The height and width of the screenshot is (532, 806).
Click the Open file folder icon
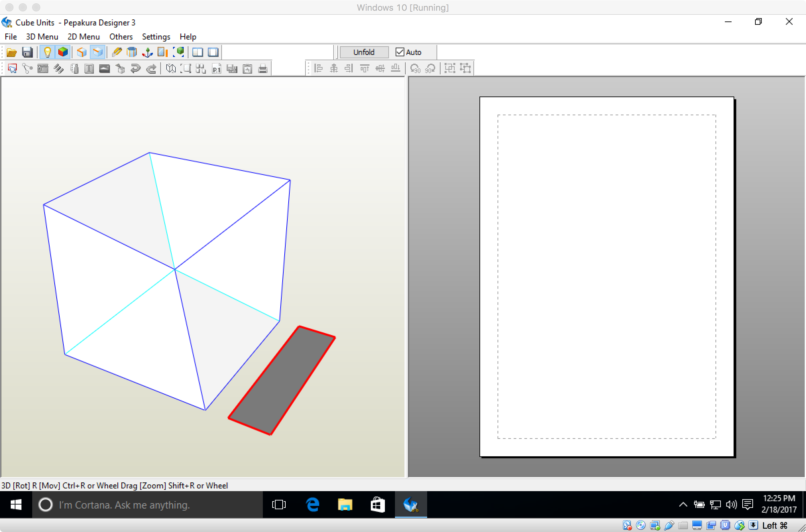(x=11, y=52)
